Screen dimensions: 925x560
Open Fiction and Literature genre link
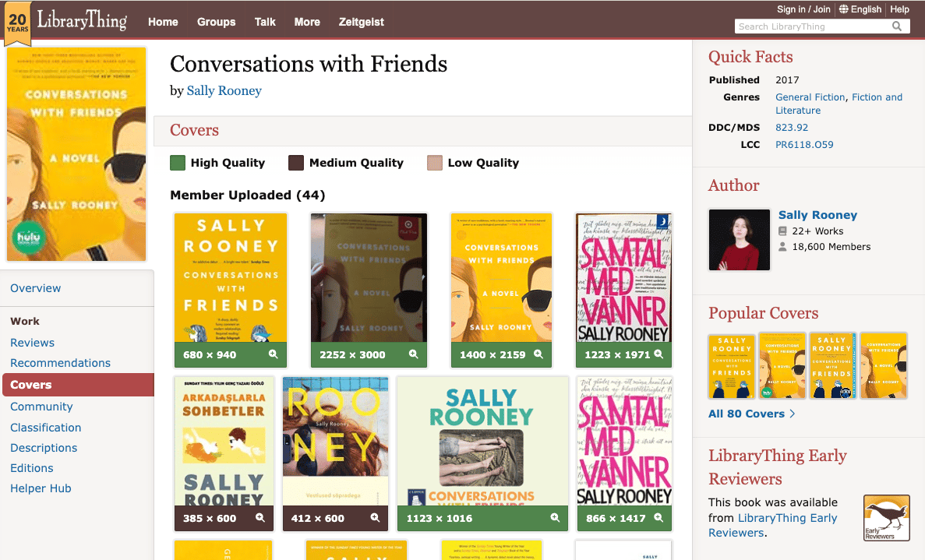[x=839, y=104]
